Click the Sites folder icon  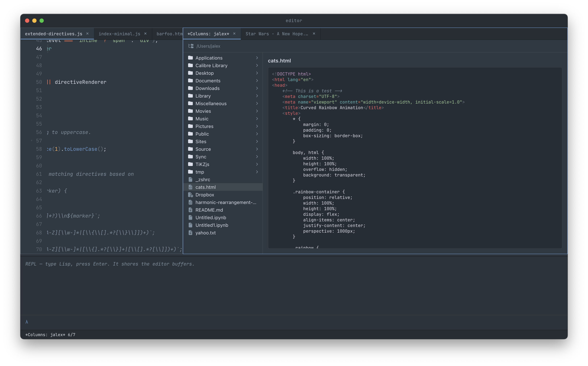point(190,141)
